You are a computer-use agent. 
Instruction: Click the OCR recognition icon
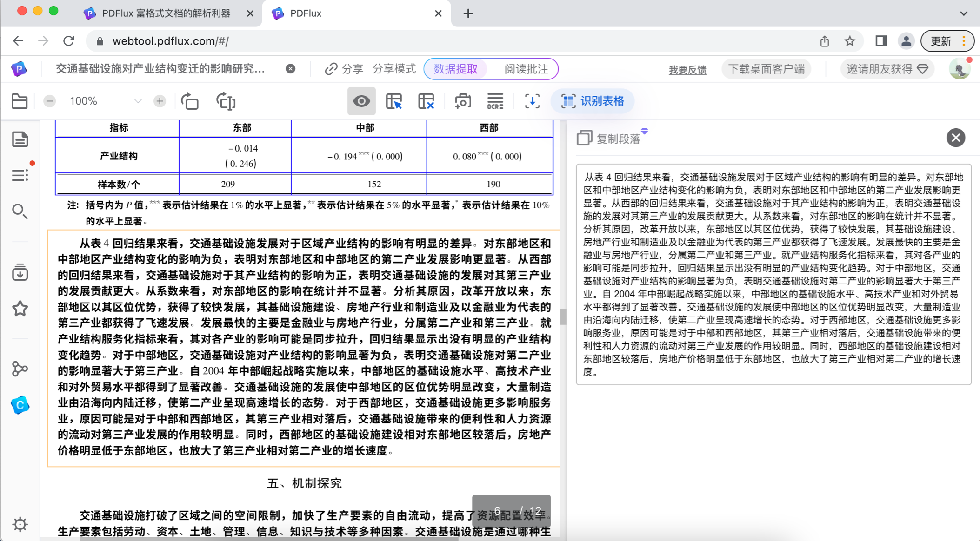495,101
